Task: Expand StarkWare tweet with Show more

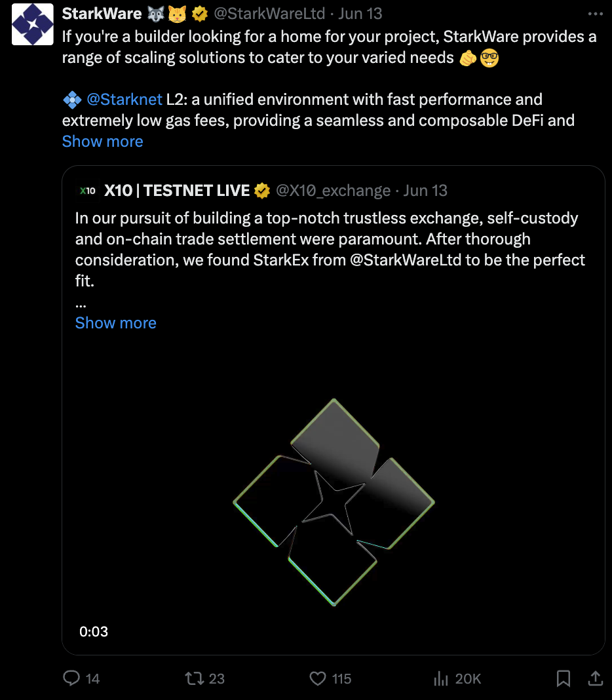Action: tap(102, 141)
